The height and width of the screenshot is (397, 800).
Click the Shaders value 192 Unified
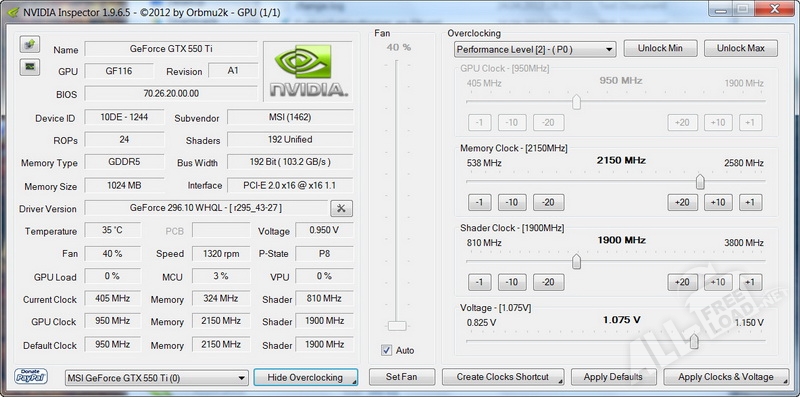tap(290, 139)
